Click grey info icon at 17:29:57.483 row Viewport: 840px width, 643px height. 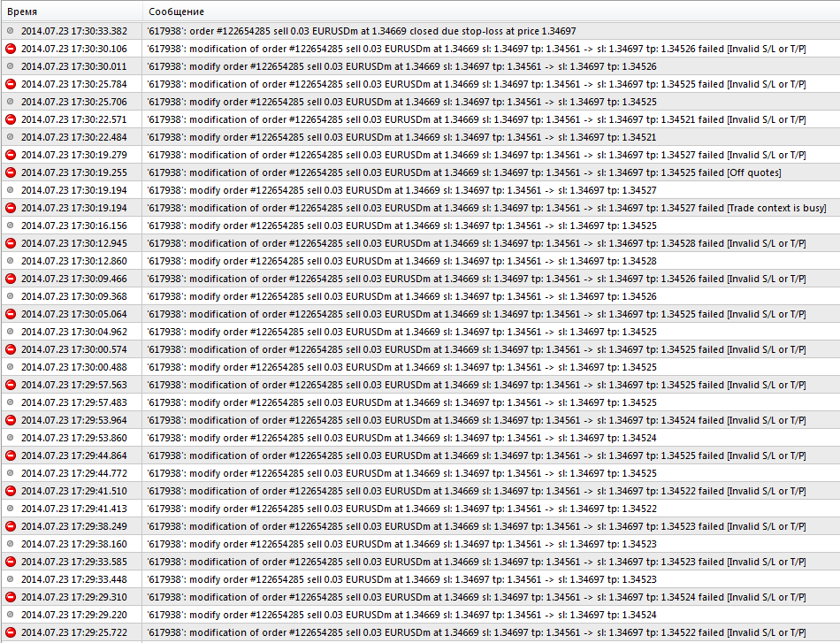11,402
